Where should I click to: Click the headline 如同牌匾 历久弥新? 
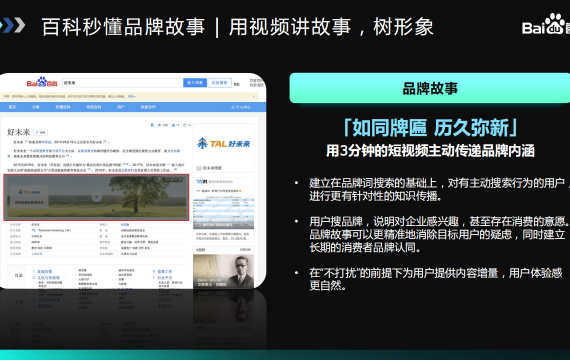point(430,128)
